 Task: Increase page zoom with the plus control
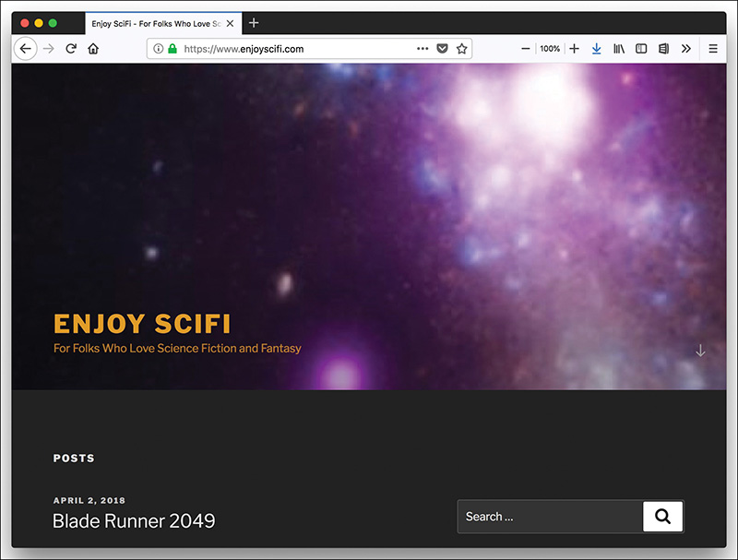pos(574,48)
